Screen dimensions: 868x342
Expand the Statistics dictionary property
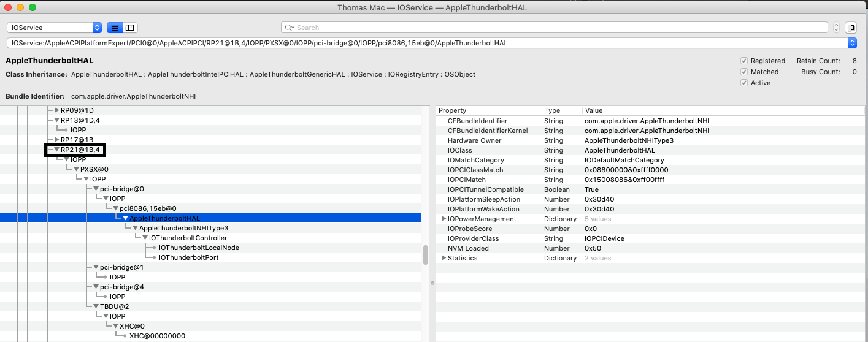[444, 258]
